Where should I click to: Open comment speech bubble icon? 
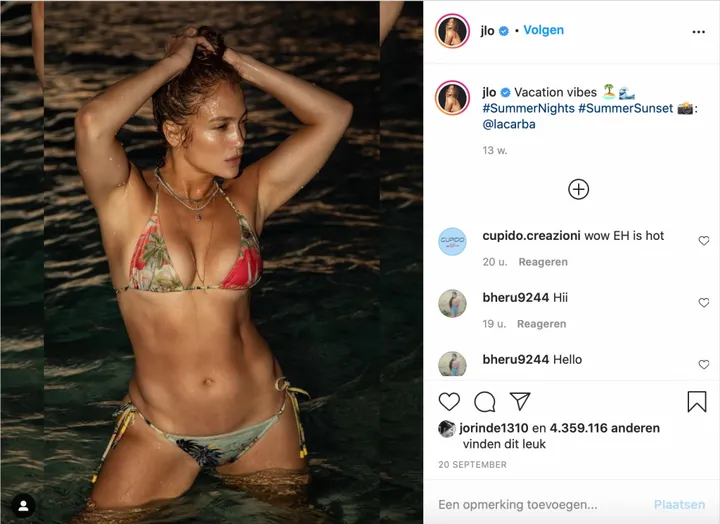pos(484,402)
